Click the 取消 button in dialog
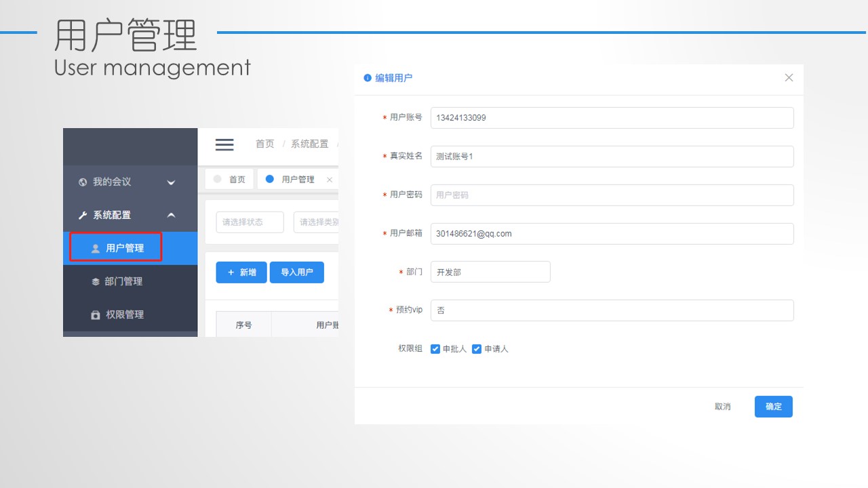This screenshot has width=868, height=488. [x=723, y=407]
